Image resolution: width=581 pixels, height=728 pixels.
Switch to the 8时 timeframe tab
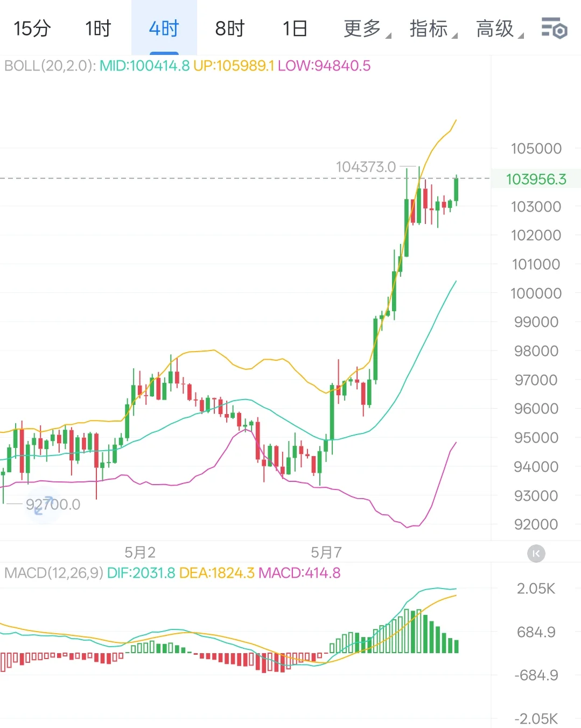230,28
